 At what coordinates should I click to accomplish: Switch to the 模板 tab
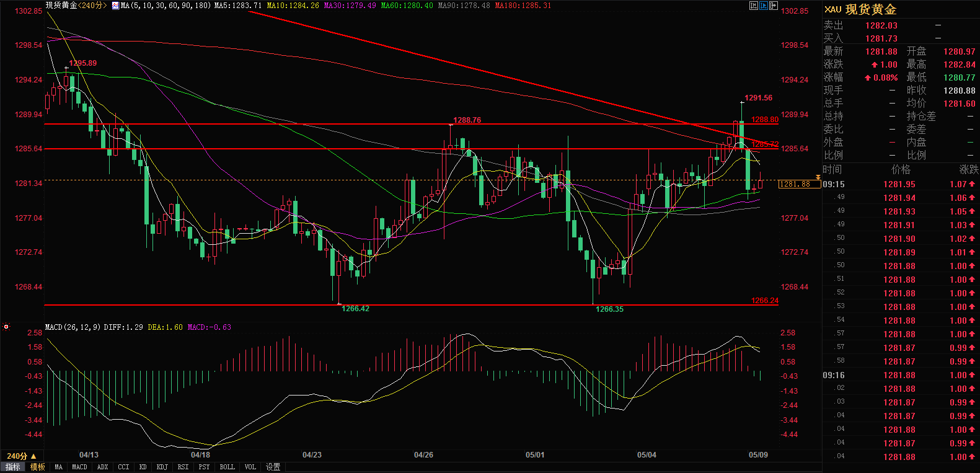click(x=38, y=467)
